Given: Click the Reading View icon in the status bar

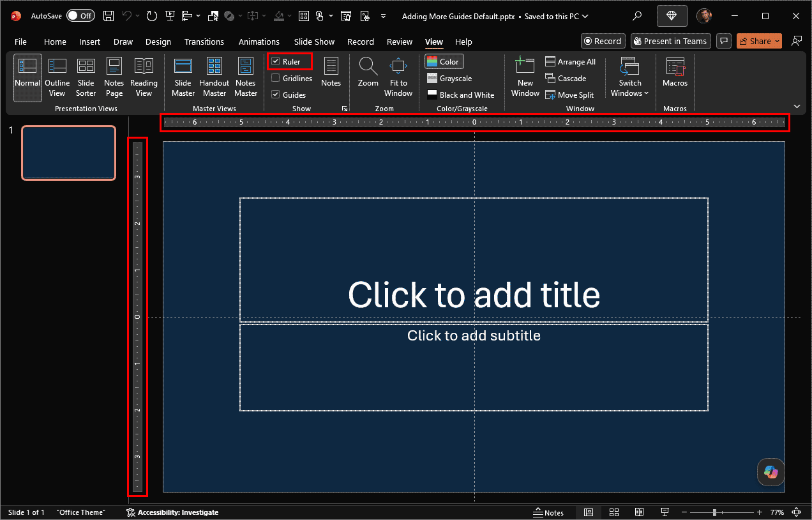Looking at the screenshot, I should (639, 512).
